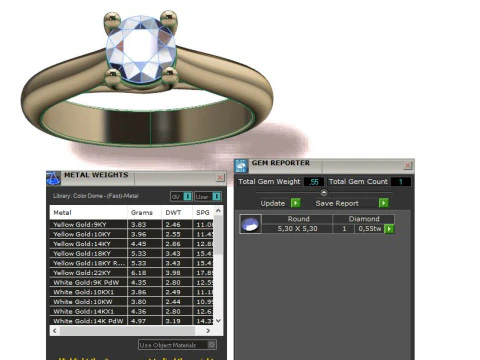
Task: Click the horizontal scrollbar thumb in metal table
Action: (x=127, y=331)
